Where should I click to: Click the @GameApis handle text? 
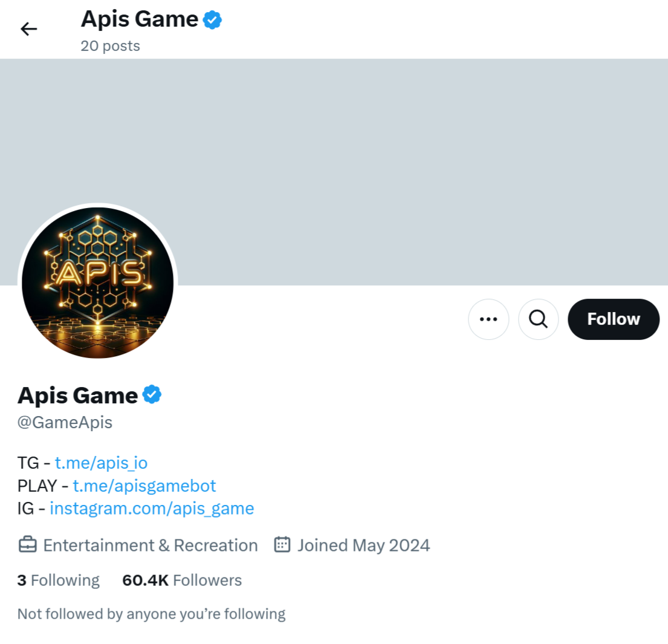pos(64,422)
